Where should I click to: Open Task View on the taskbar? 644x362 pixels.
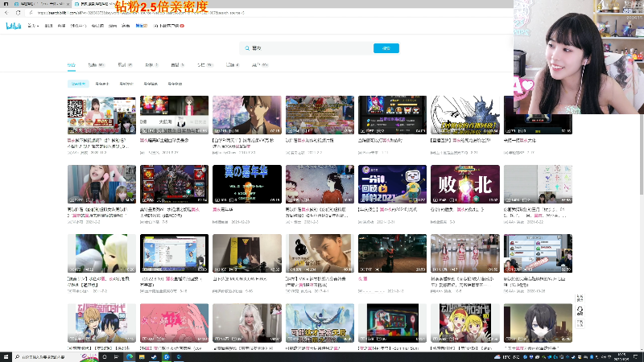[x=116, y=357]
